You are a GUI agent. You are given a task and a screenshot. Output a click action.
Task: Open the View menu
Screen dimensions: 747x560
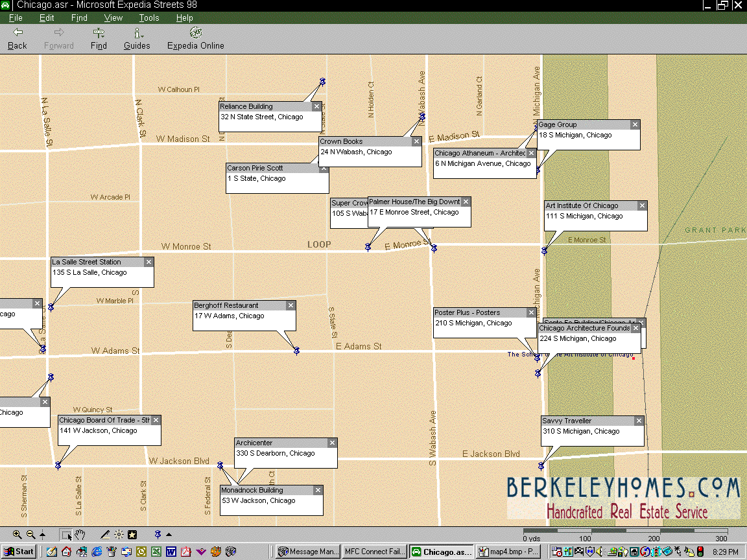(x=113, y=18)
